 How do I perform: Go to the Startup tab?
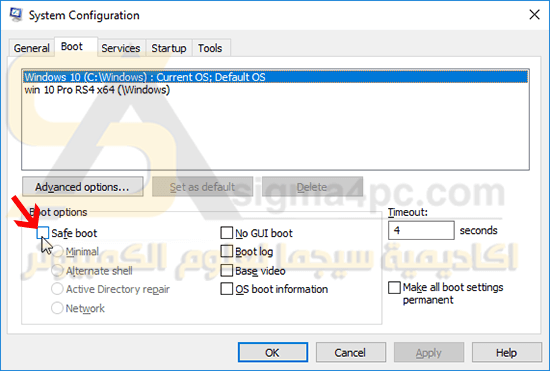click(x=169, y=48)
